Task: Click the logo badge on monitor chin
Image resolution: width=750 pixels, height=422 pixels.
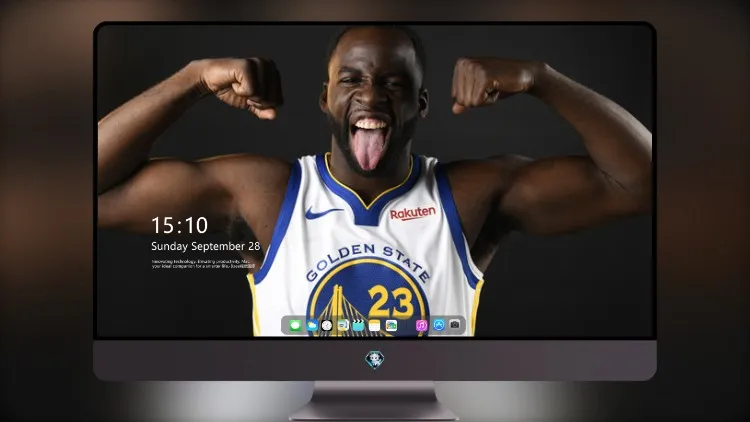Action: click(375, 360)
